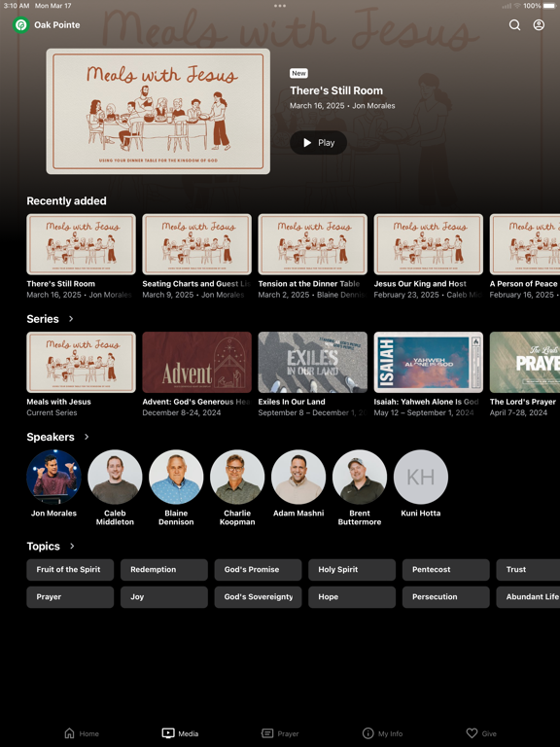Viewport: 560px width, 747px height.
Task: Tap the There's Still Room featured title
Action: [x=336, y=90]
